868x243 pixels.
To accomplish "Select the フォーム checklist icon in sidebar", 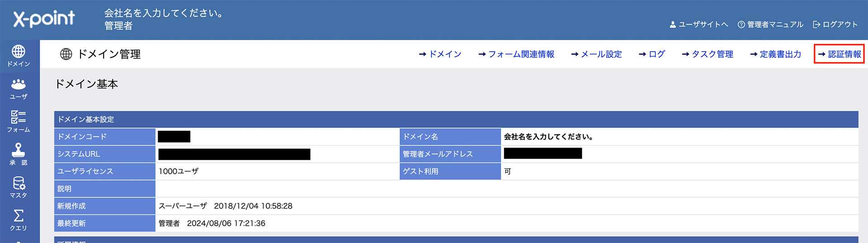I will [19, 121].
